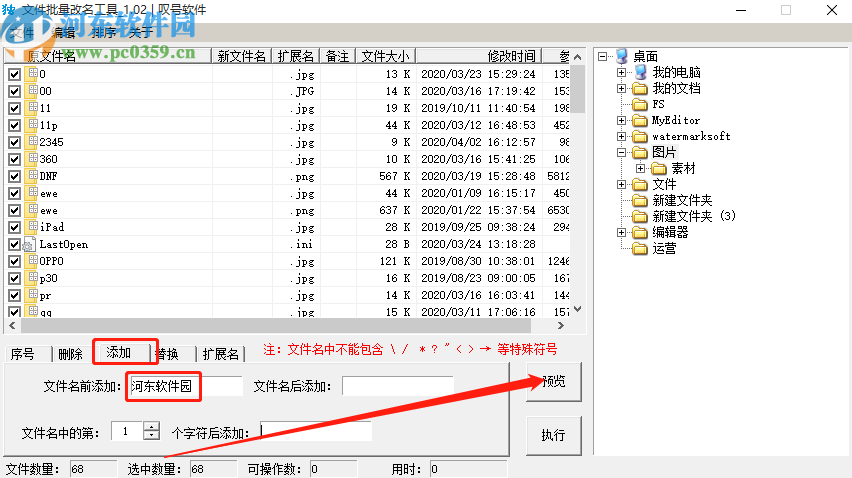Viewport: 852px width, 478px height.
Task: Click the 文件 folder icon in tree
Action: (x=640, y=184)
